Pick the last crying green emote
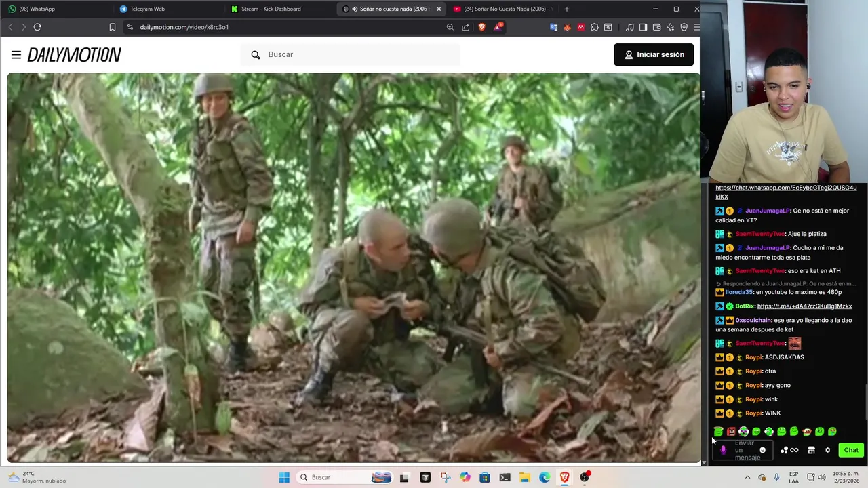This screenshot has width=868, height=488. pos(832,431)
